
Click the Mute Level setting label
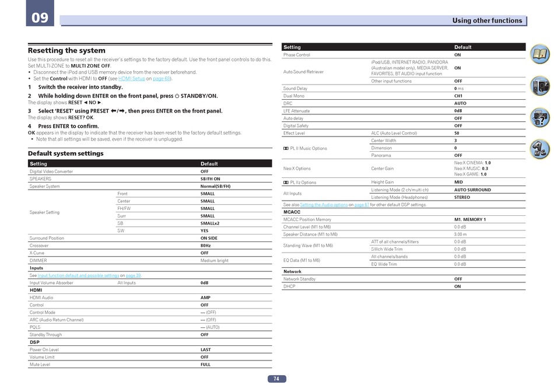pyautogui.click(x=40, y=365)
